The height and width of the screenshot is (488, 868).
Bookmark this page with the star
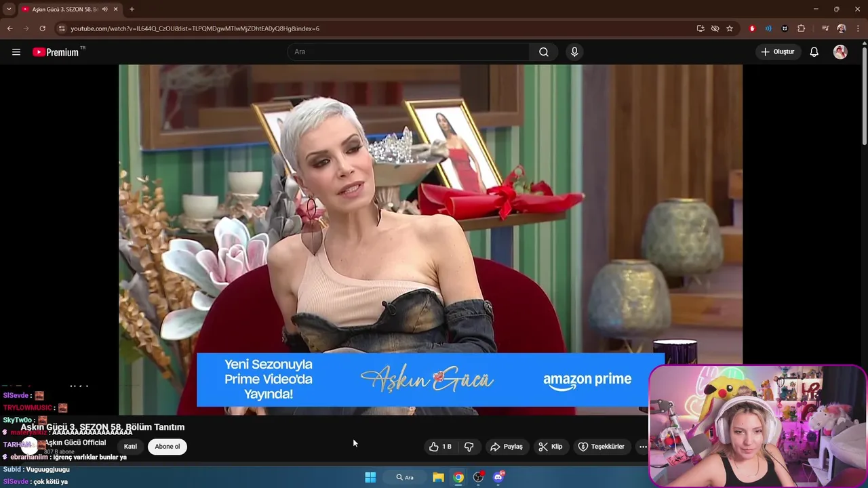click(x=730, y=28)
